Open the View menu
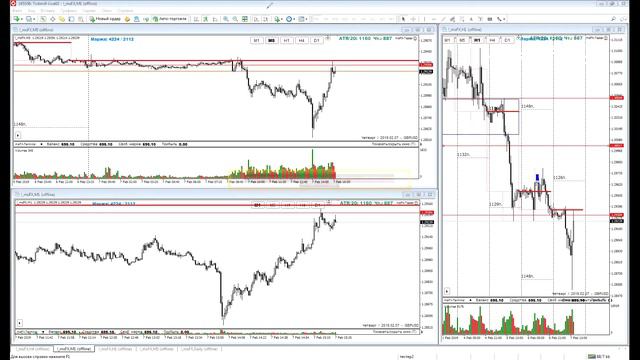The image size is (640, 360). point(32,11)
